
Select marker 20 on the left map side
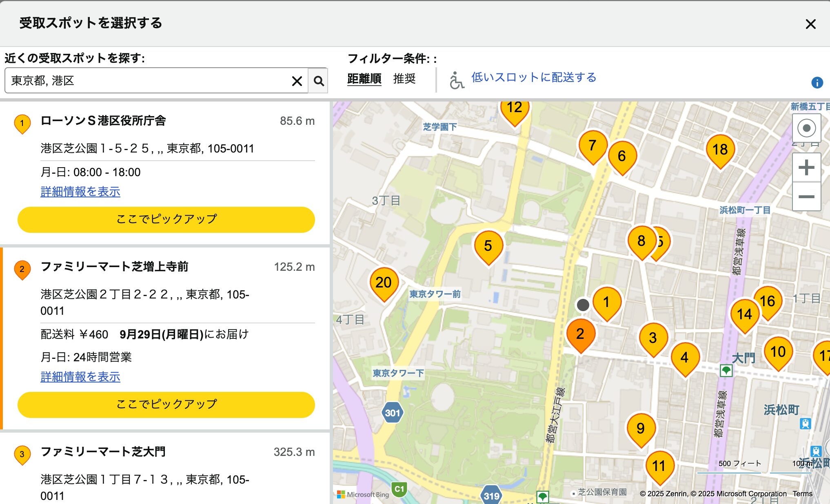pyautogui.click(x=383, y=282)
